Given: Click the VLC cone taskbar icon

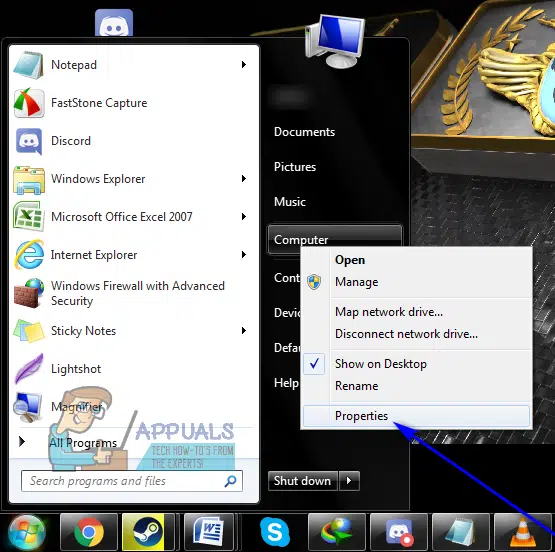Looking at the screenshot, I should click(522, 532).
